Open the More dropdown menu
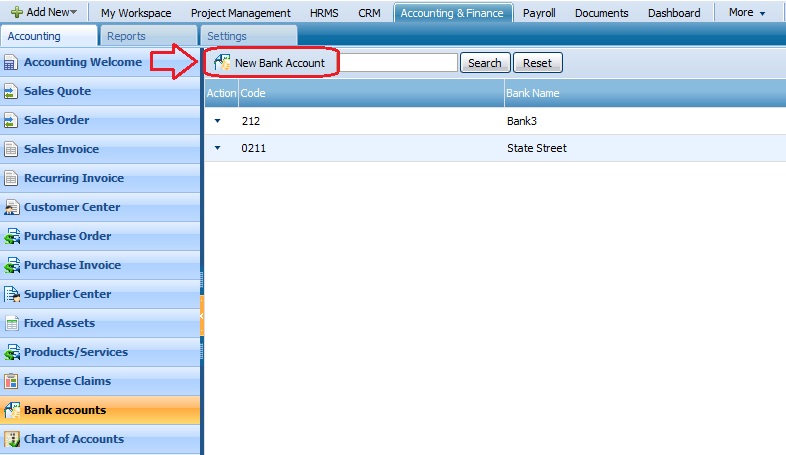The width and height of the screenshot is (786, 455). tap(747, 13)
